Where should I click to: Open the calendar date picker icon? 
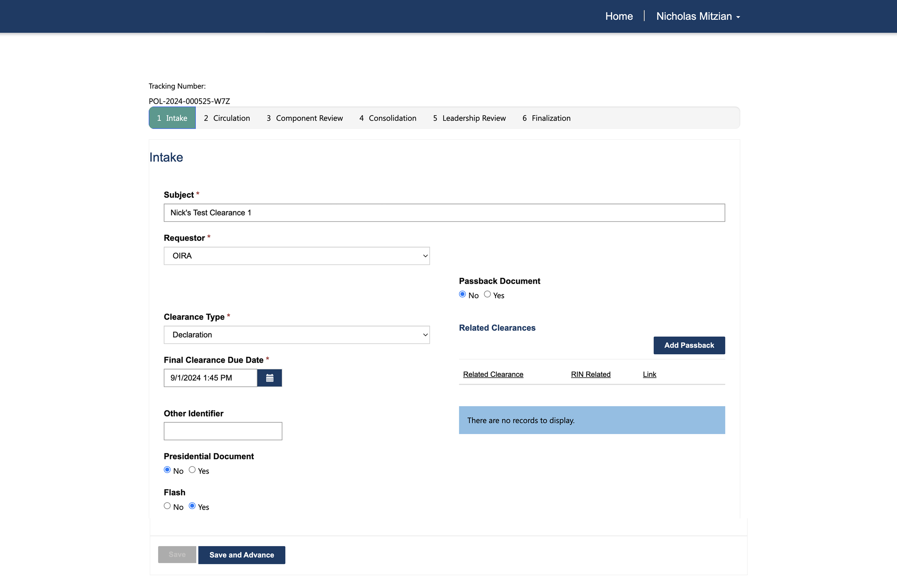pyautogui.click(x=269, y=378)
